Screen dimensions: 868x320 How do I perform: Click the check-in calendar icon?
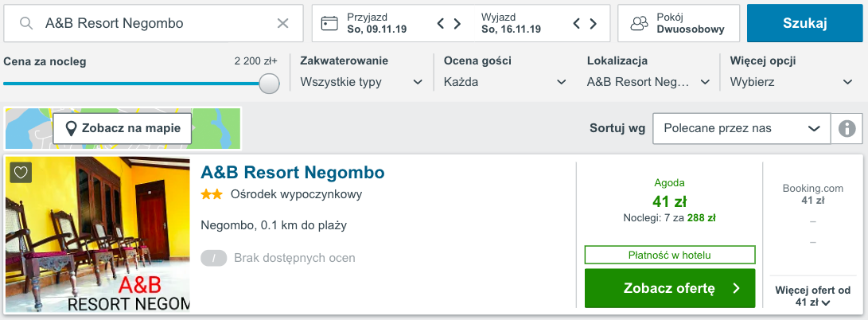[329, 23]
